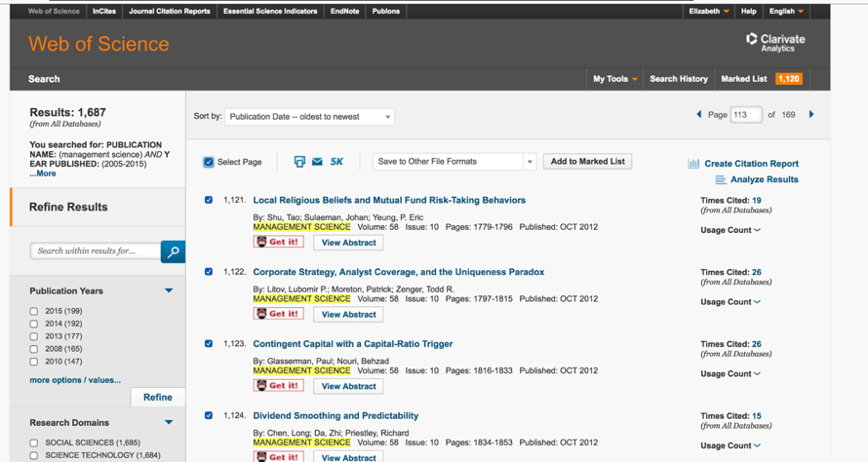Expand Usage Count for result 1,121
Viewport: 868px width, 462px height.
tap(730, 230)
